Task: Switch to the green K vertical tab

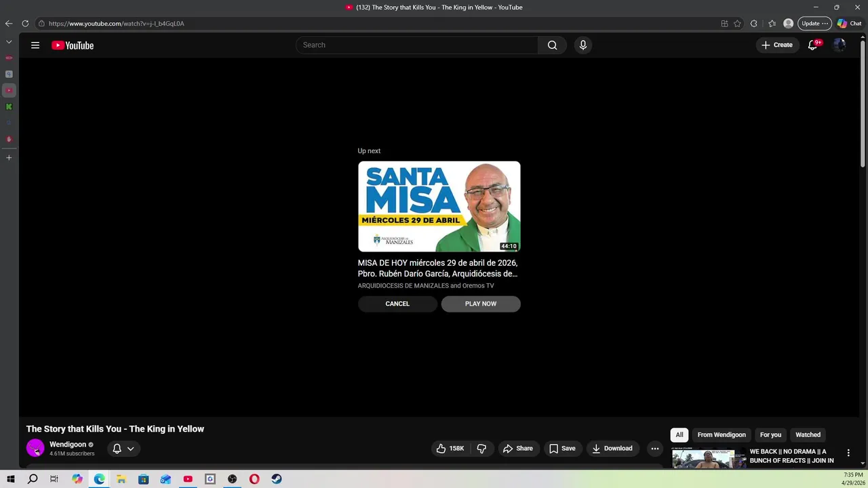Action: pyautogui.click(x=9, y=107)
